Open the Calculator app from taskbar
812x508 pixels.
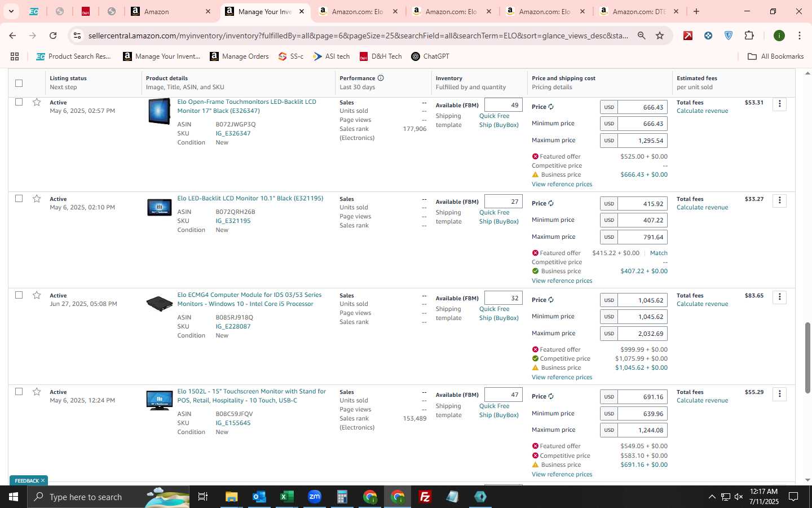[x=342, y=497]
